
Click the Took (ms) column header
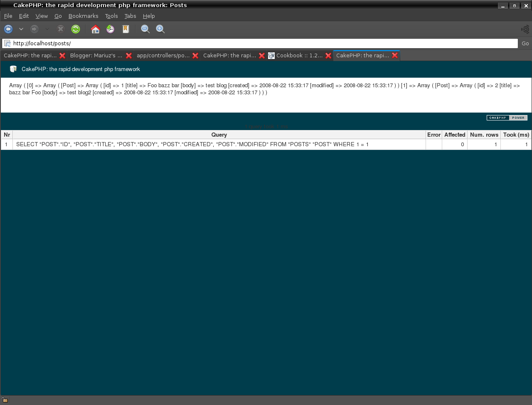click(x=516, y=135)
